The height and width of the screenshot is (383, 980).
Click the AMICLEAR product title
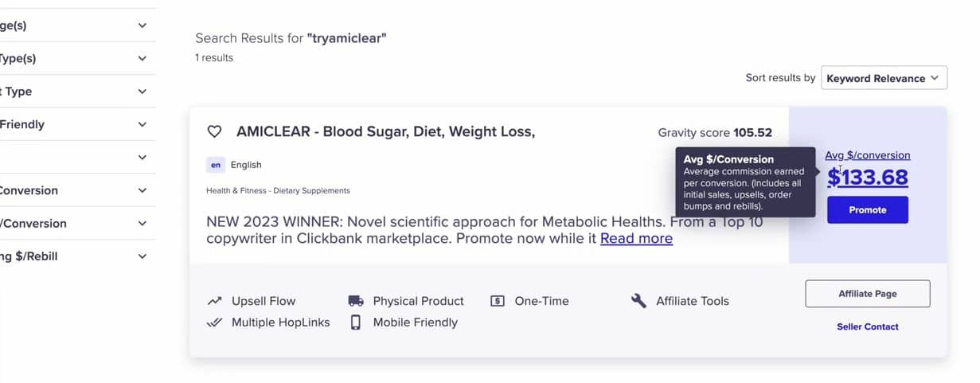click(385, 132)
